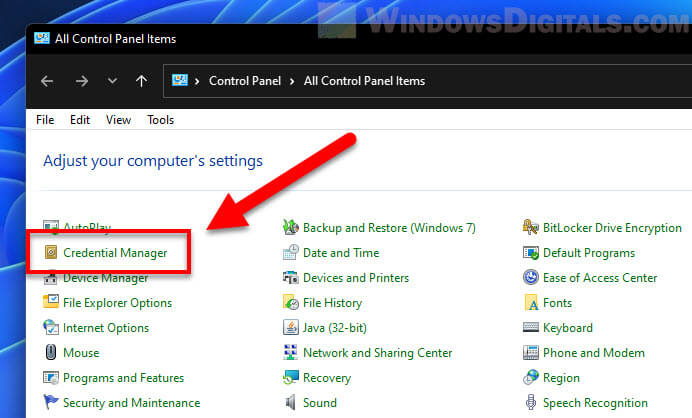Open the Internet Options link
Viewport: 692px width, 418px height.
coord(106,328)
